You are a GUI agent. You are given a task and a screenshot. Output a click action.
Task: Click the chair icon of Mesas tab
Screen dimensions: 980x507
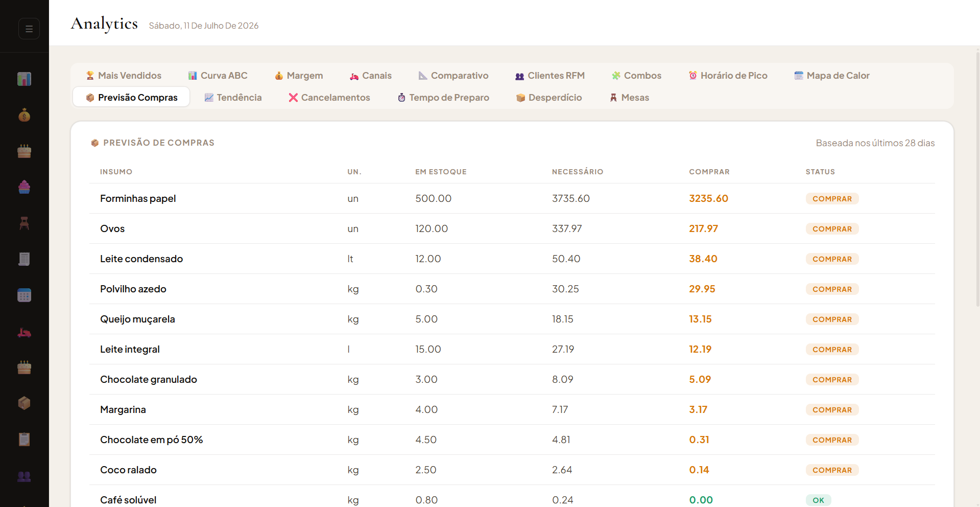[613, 98]
